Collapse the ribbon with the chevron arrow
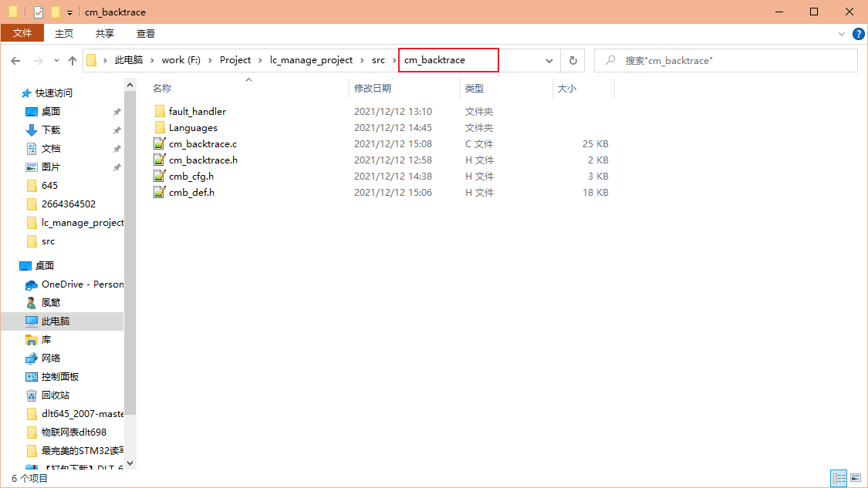 (x=843, y=33)
